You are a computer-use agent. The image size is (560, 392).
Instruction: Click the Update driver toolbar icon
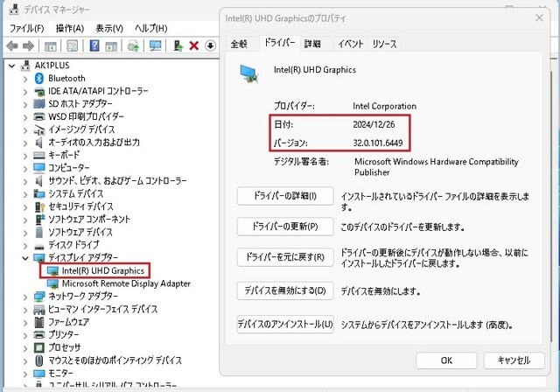[133, 45]
